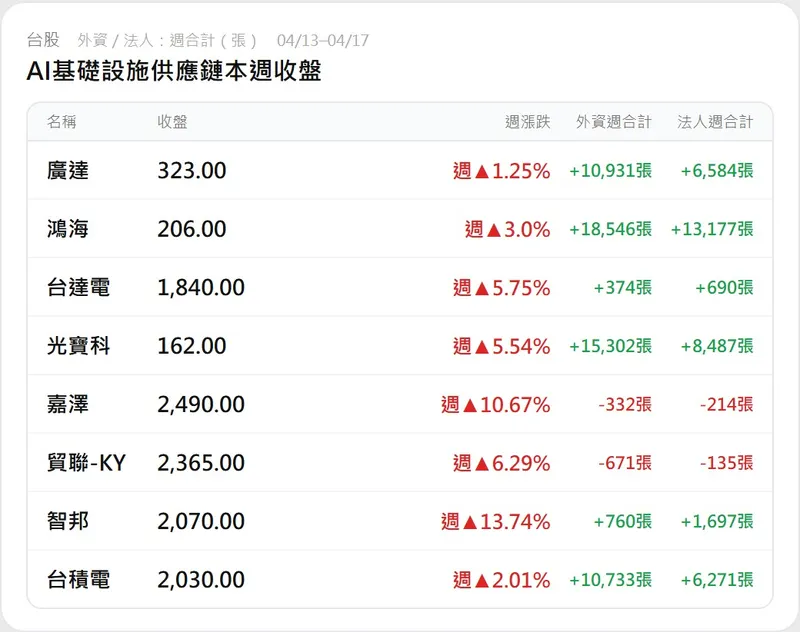800x632 pixels.
Task: Click the 台積電 stock name
Action: point(78,580)
